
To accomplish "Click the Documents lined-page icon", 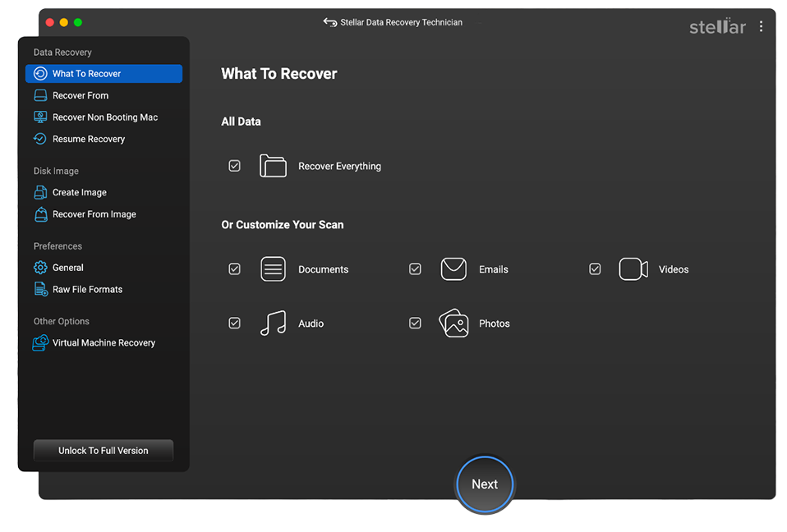I will [273, 269].
